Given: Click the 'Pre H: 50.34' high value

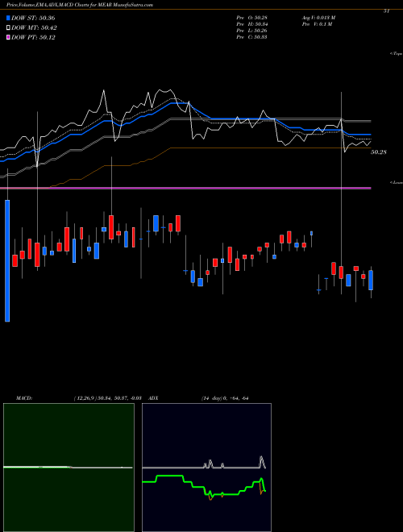Looking at the screenshot, I should pos(252,24).
